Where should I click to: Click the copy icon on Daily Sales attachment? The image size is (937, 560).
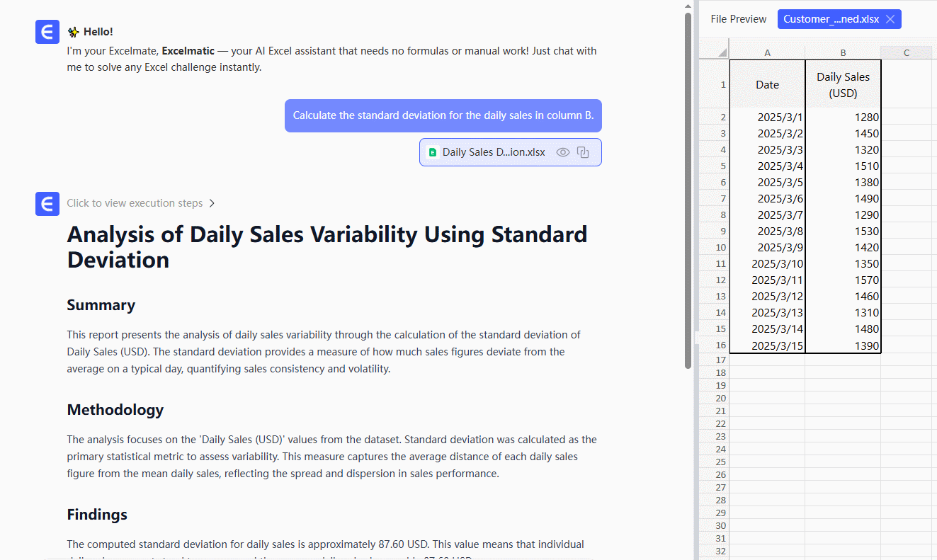coord(583,152)
